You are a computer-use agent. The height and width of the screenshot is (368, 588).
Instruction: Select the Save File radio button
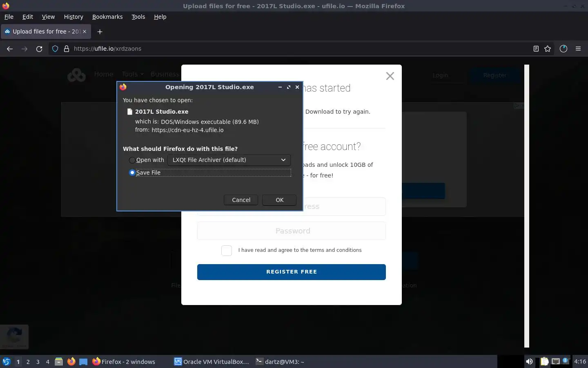click(x=132, y=173)
